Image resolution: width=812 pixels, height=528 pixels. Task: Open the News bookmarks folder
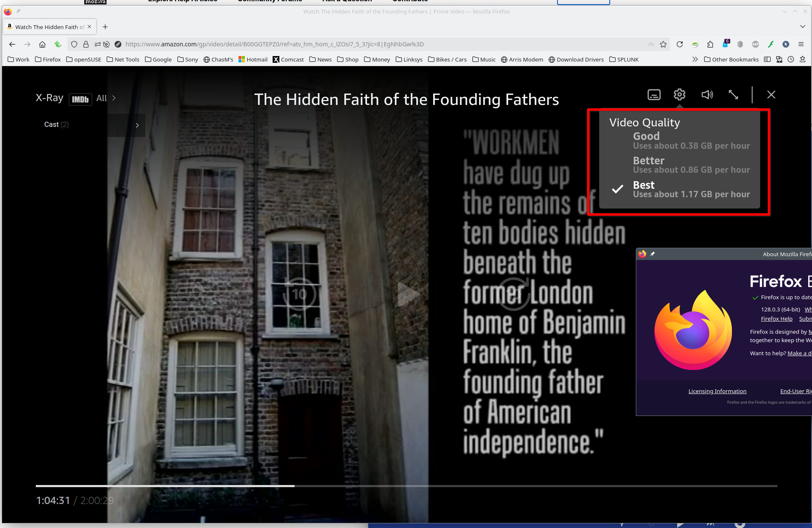(x=320, y=59)
